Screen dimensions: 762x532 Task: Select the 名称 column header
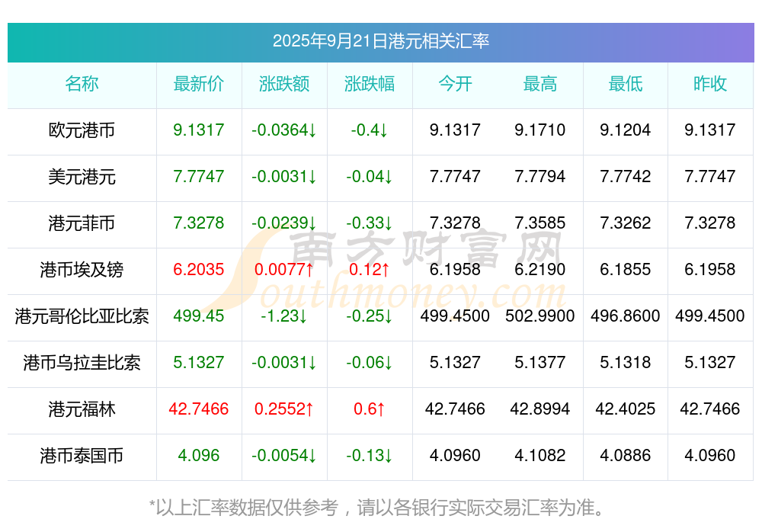[x=82, y=84]
